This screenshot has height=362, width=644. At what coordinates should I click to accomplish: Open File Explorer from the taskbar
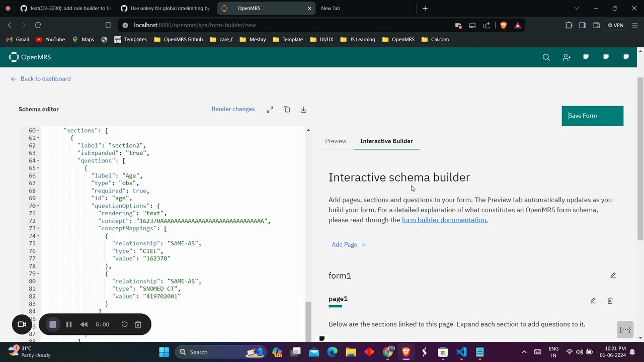pos(351,352)
